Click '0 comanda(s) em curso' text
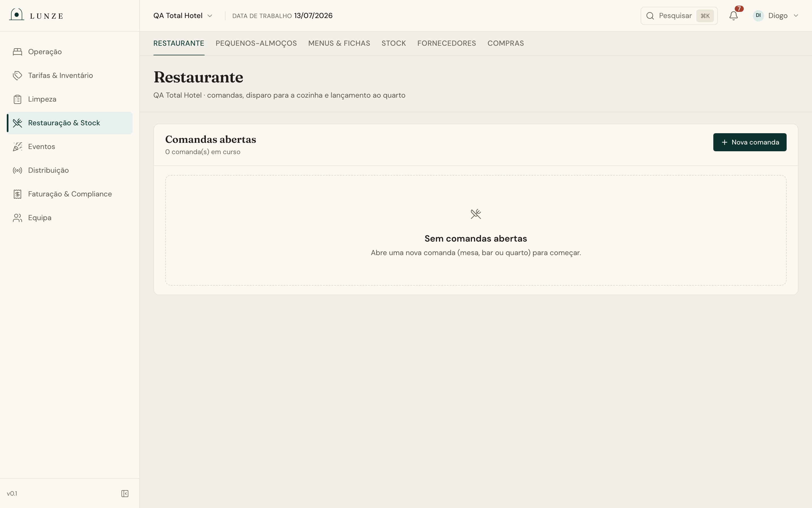The height and width of the screenshot is (508, 812). click(203, 152)
